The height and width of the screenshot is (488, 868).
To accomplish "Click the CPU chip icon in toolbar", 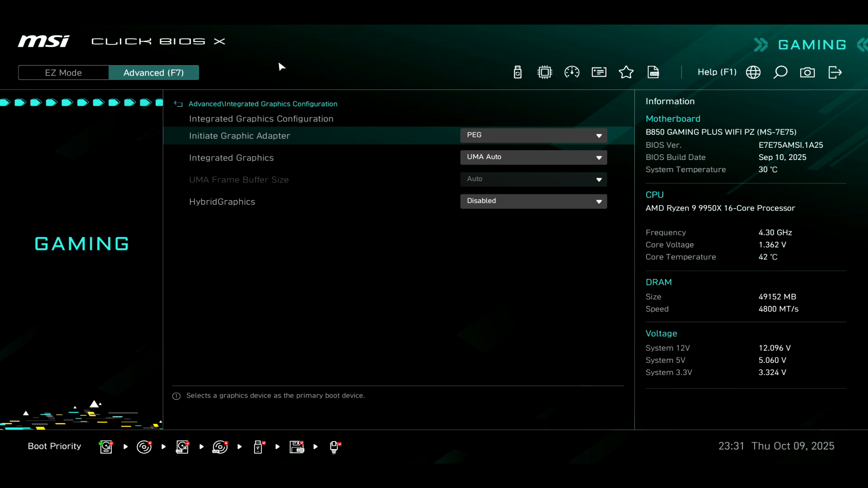I will tap(545, 72).
